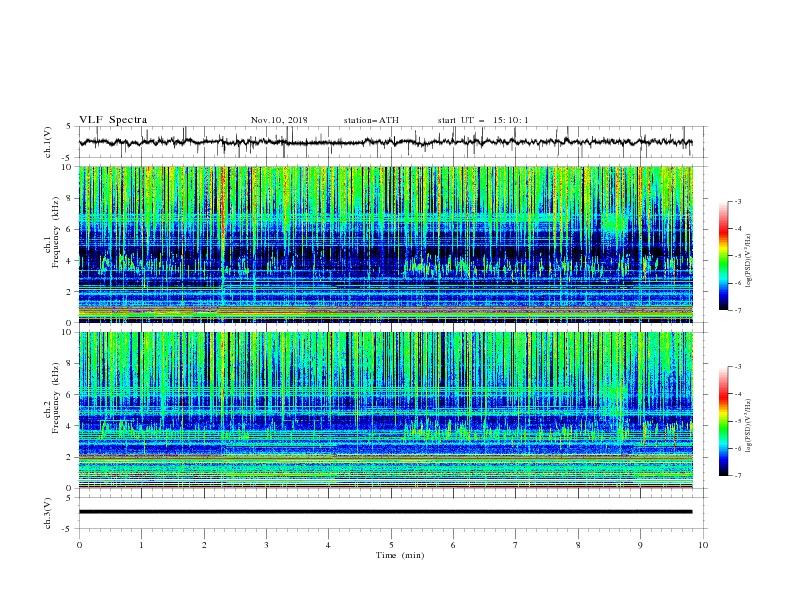Click the "-7" label on ch.1 color bar
The height and width of the screenshot is (612, 792).
tap(737, 310)
